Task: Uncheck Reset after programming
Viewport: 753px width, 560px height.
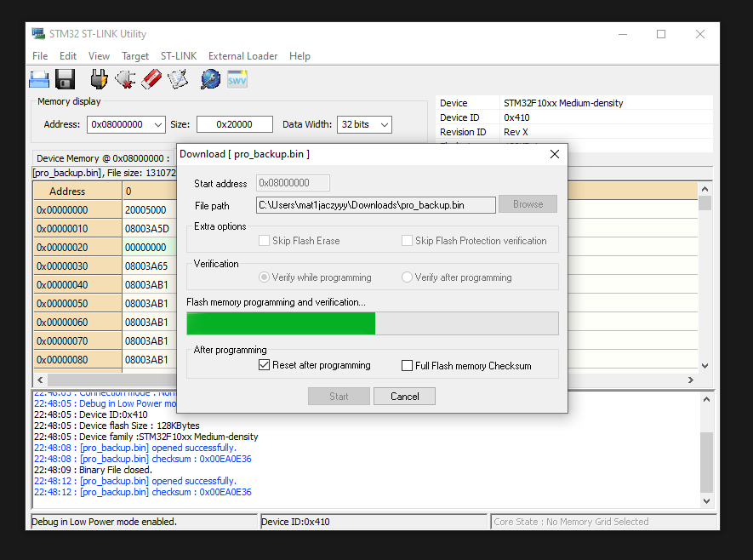Action: point(265,365)
